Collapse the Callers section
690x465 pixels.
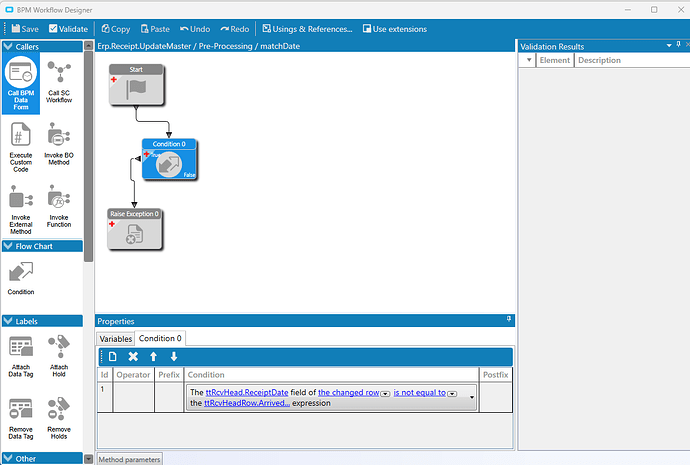point(8,47)
